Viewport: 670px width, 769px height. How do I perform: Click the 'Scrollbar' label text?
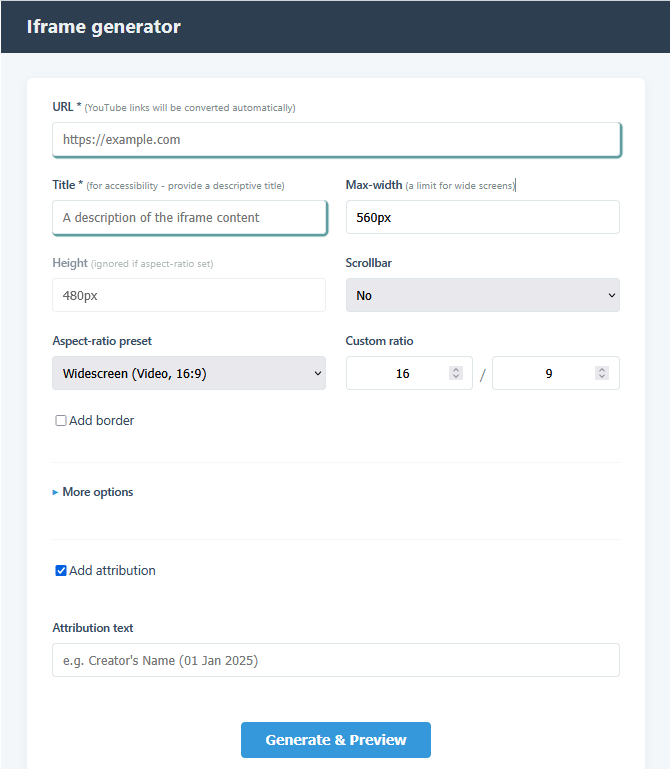tap(368, 263)
